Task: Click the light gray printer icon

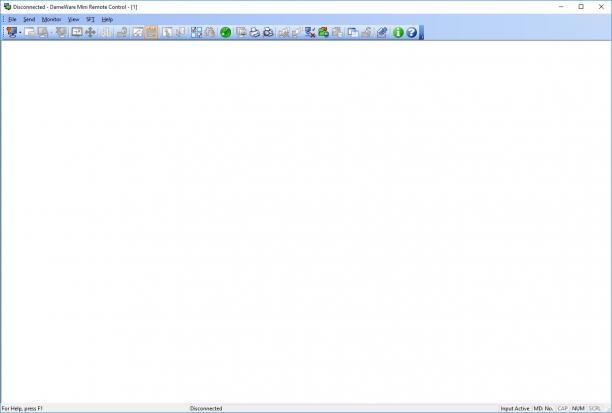Action: pyautogui.click(x=254, y=32)
